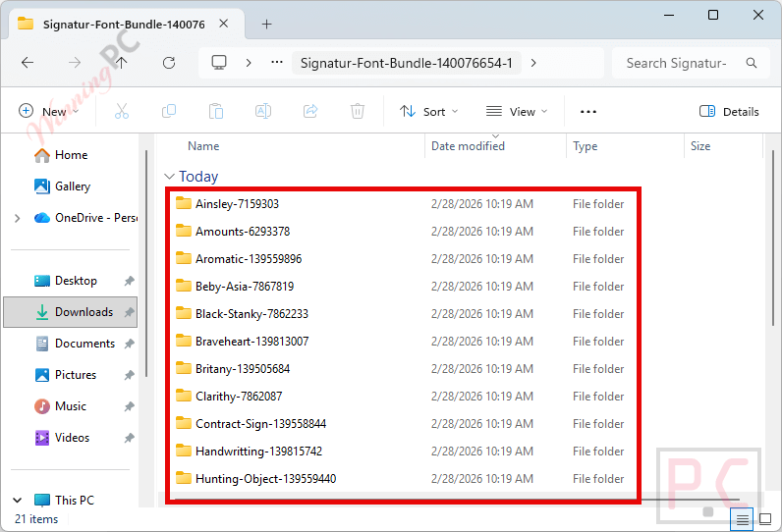Open a new tab with plus button

pyautogui.click(x=267, y=24)
